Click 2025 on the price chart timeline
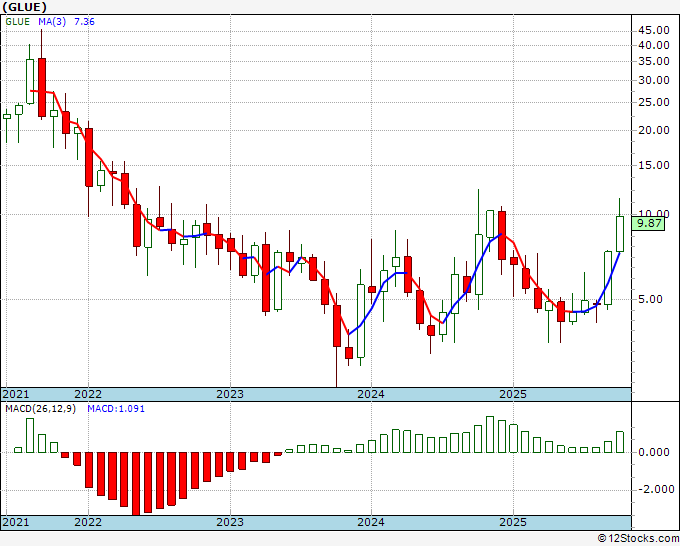The width and height of the screenshot is (680, 546). (513, 394)
